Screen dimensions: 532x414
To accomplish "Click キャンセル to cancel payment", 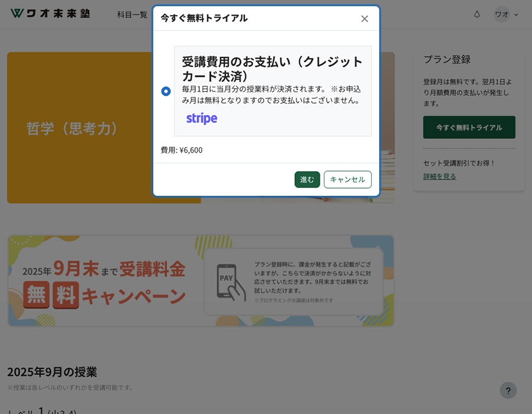I will [348, 179].
